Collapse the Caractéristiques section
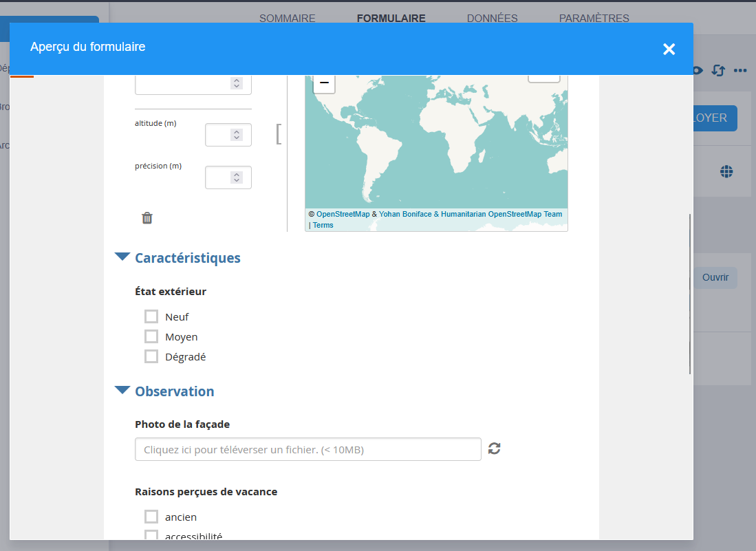The image size is (756, 551). point(122,257)
